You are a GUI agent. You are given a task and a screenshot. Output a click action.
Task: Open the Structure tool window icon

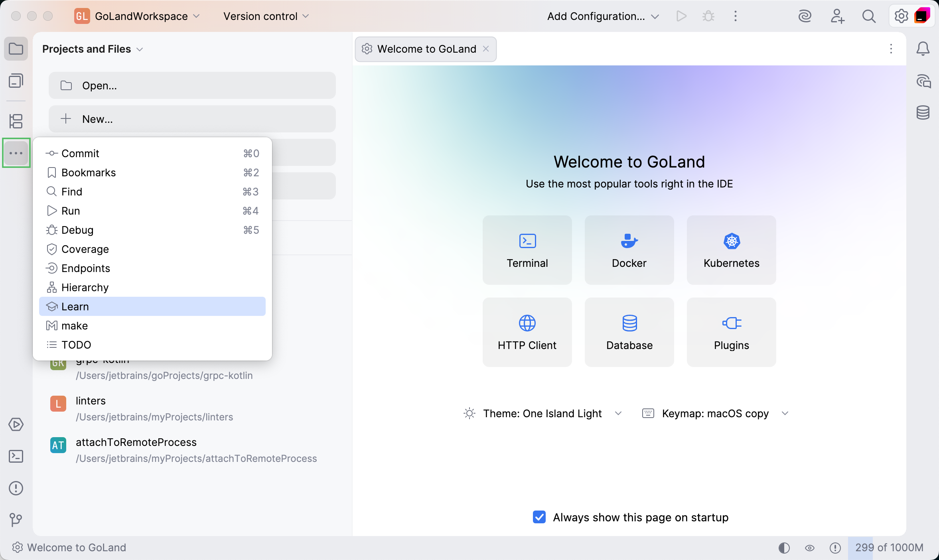16,121
